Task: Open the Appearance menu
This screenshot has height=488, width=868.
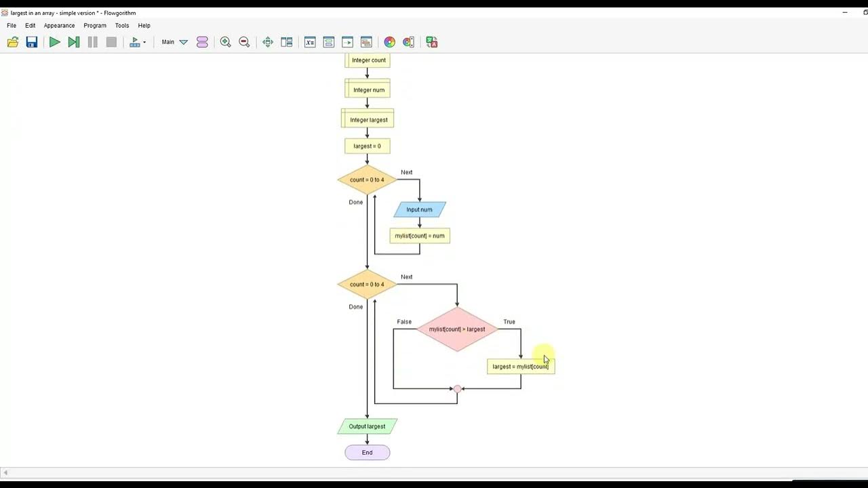Action: tap(60, 26)
